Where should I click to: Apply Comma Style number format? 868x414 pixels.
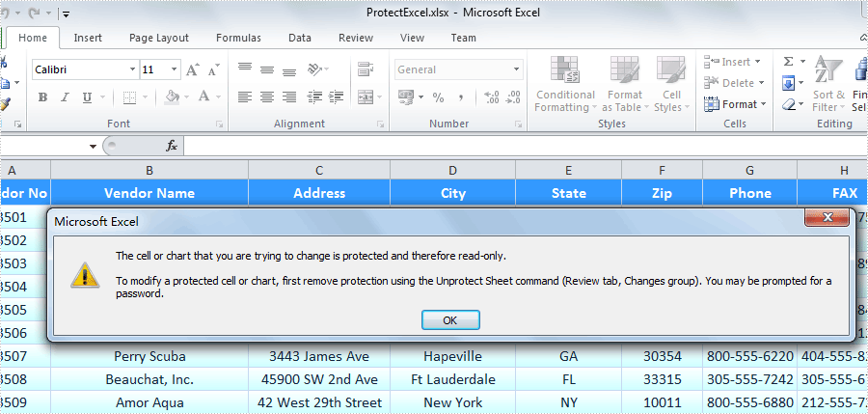(461, 98)
